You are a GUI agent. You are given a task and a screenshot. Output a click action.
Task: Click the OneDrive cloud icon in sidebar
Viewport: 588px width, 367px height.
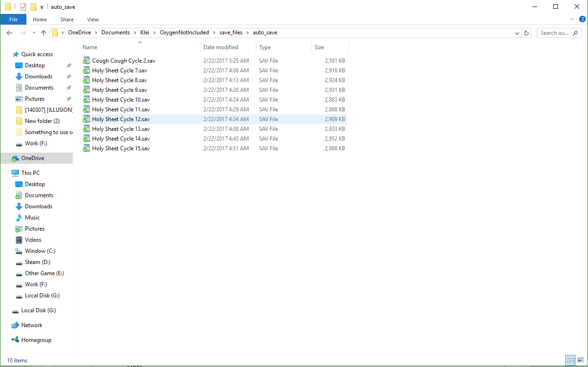[x=15, y=158]
